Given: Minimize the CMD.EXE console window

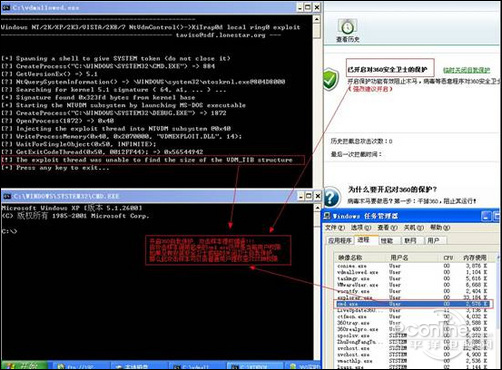Looking at the screenshot, I should tap(301, 196).
